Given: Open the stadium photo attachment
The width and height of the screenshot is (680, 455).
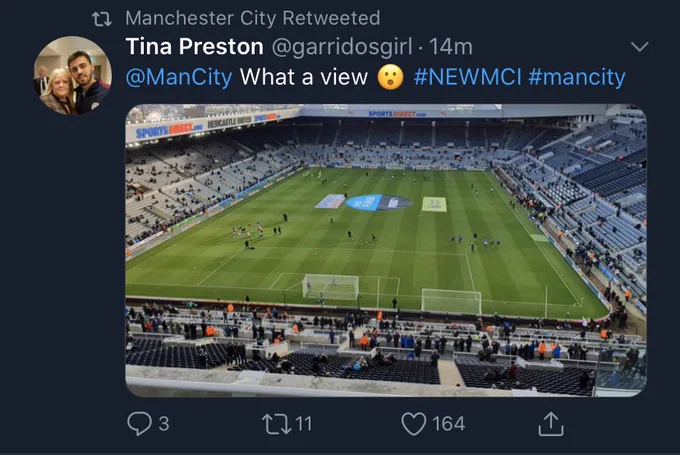Looking at the screenshot, I should pyautogui.click(x=386, y=250).
